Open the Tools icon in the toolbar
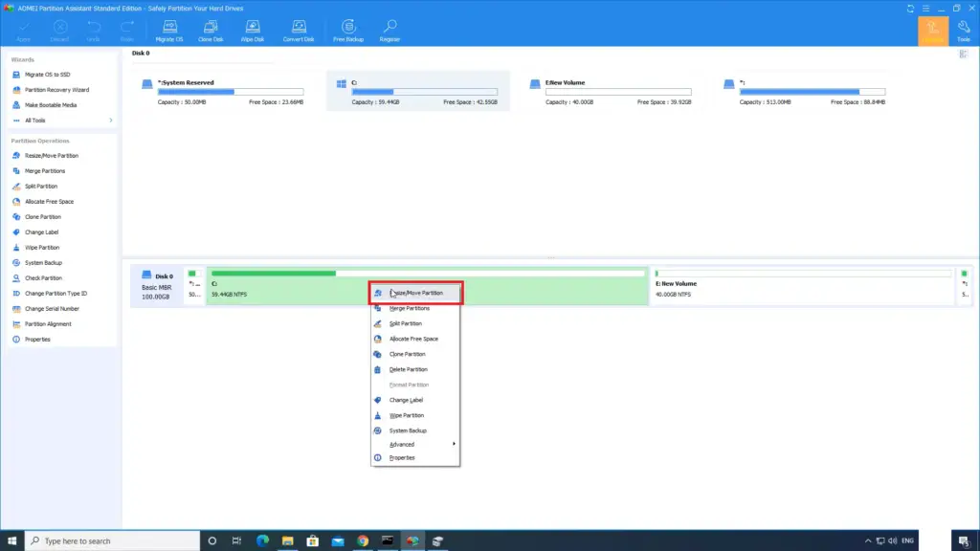Viewport: 980px width, 551px height. (x=964, y=31)
